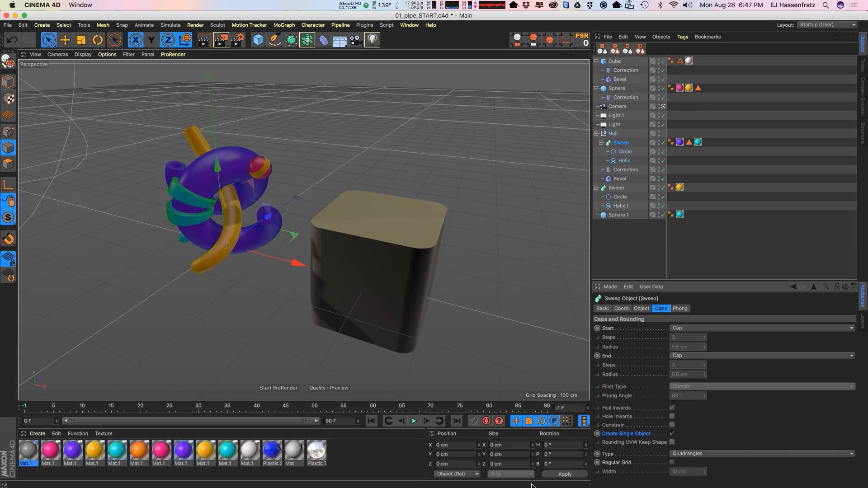Click the Record Active Objects button
Screen dimensions: 868x488
[x=473, y=421]
